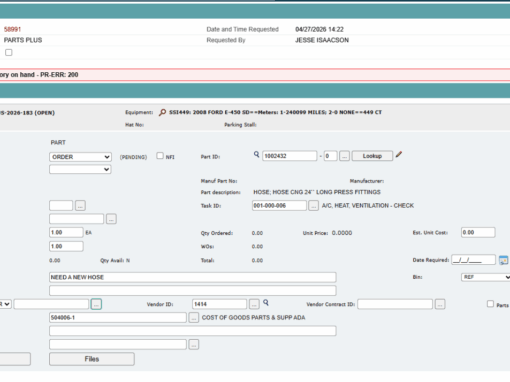Click the JESSE ISAACSON requester name

coord(322,40)
